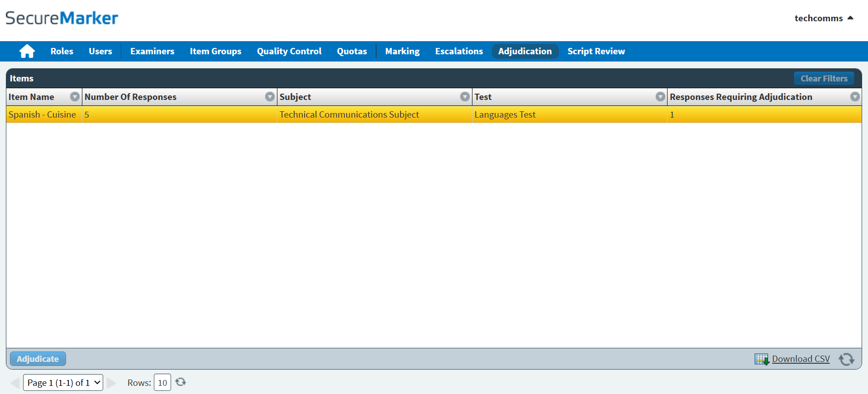Reload rows using icon next to Rows field
This screenshot has width=868, height=394.
coord(181,382)
